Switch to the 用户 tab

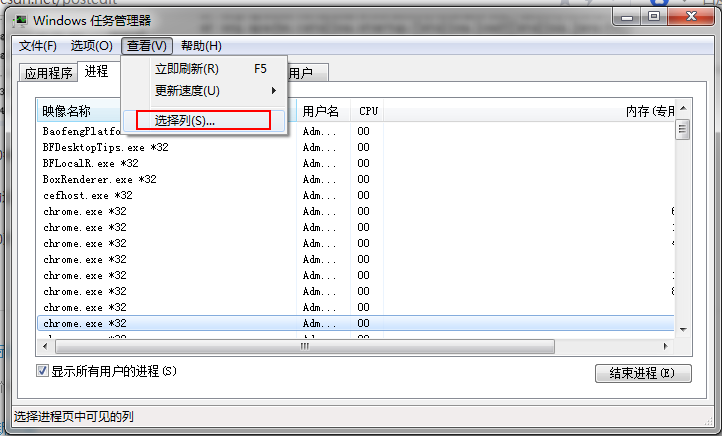click(308, 73)
